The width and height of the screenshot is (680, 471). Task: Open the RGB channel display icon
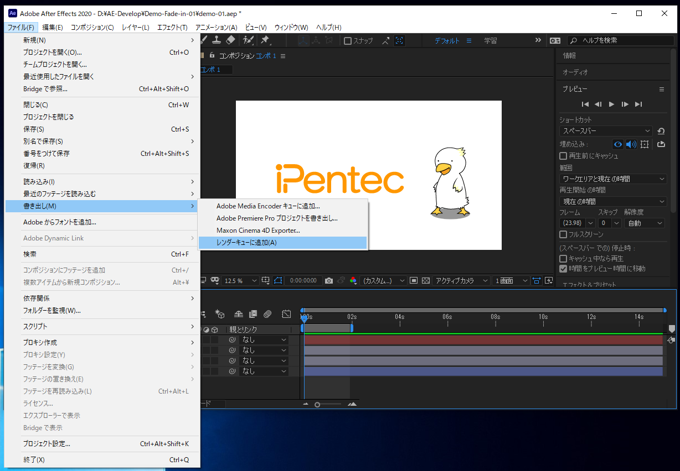pyautogui.click(x=353, y=281)
